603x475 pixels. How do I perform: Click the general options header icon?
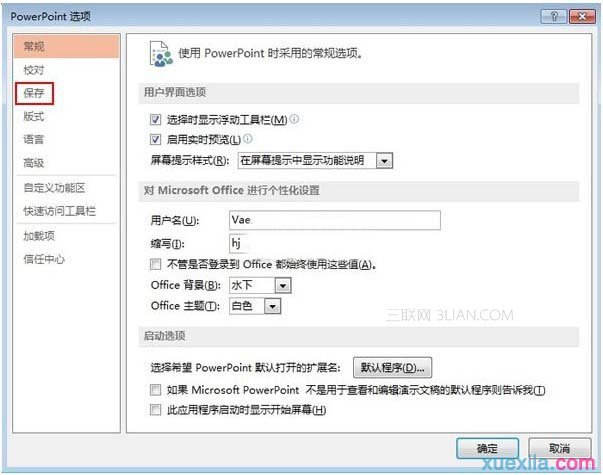click(161, 54)
